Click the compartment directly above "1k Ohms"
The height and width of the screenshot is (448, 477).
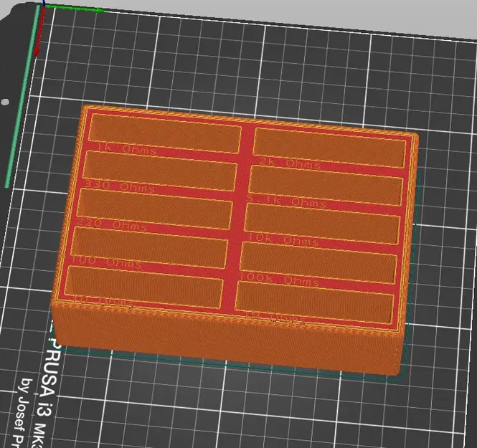164,133
